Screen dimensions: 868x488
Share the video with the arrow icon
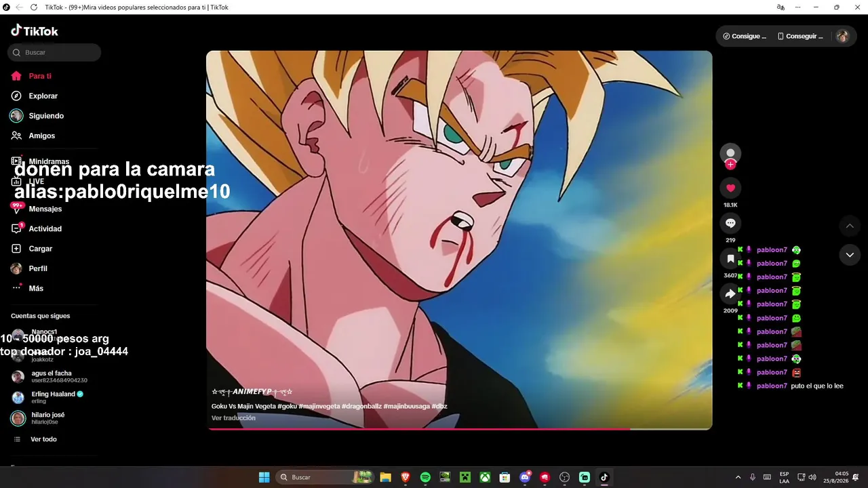click(730, 293)
